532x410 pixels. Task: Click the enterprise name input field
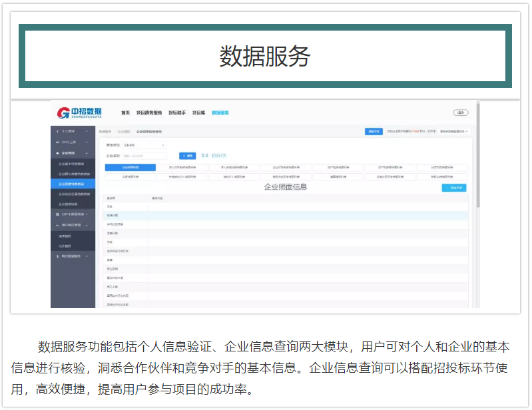tap(144, 155)
